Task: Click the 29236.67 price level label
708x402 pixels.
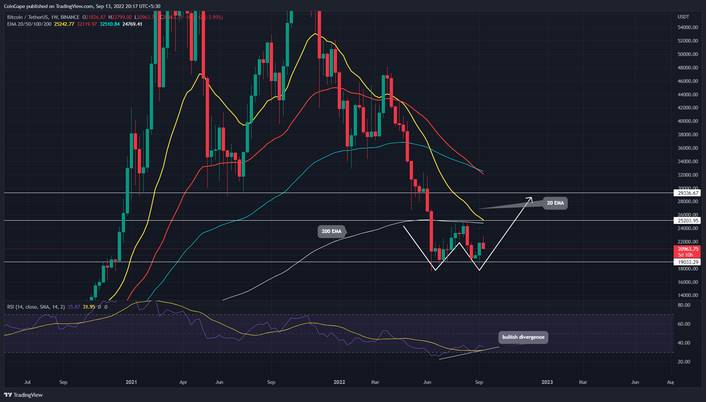Action: click(x=685, y=192)
